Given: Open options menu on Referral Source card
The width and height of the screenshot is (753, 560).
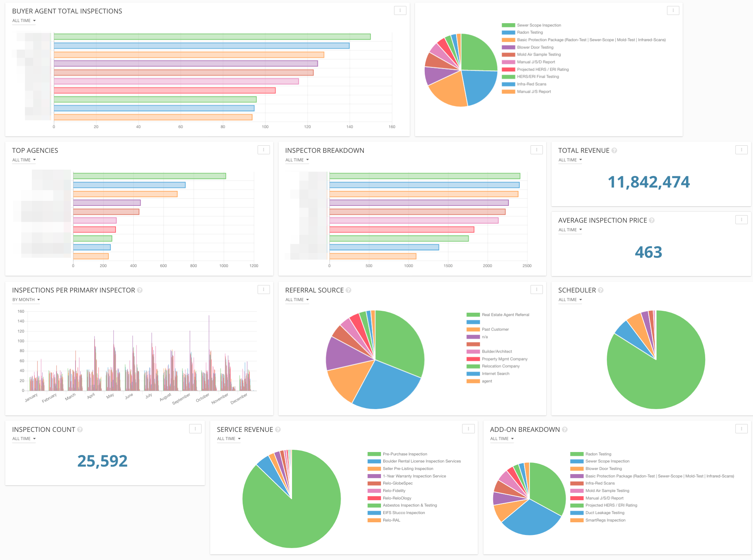Looking at the screenshot, I should (537, 290).
